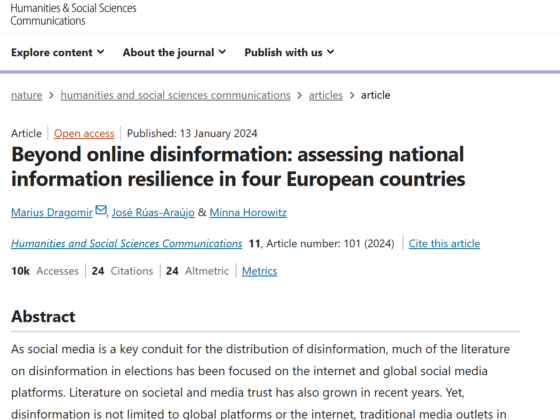This screenshot has height=420, width=560.
Task: Click the 24 Citations count
Action: [x=122, y=271]
